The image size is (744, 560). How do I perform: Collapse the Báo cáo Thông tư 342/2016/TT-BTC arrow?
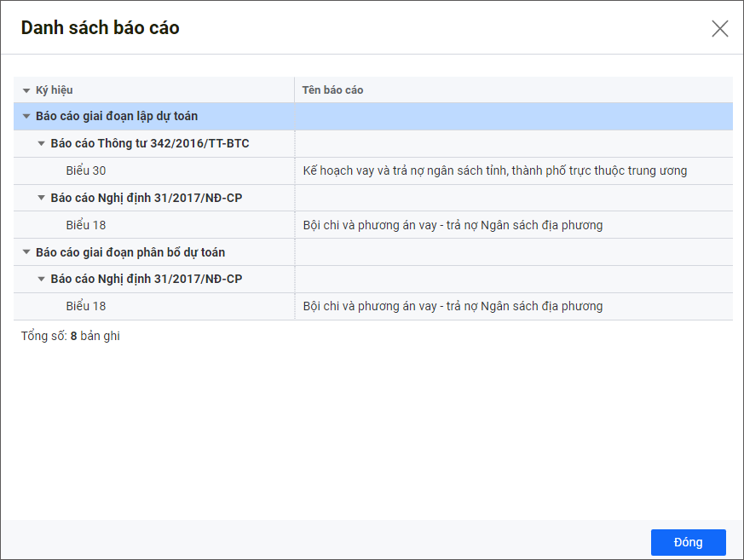(x=41, y=144)
